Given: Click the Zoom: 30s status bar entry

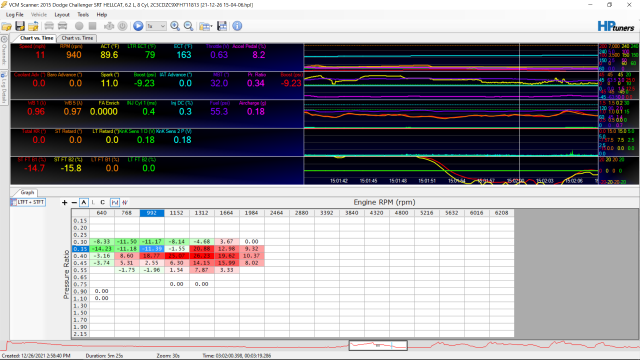Looking at the screenshot, I should pyautogui.click(x=168, y=356).
